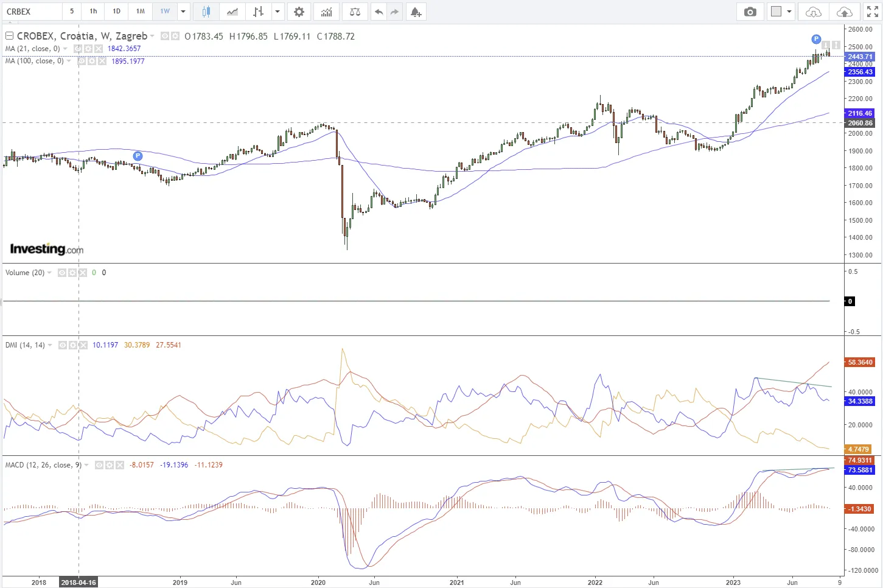Click the CRBEX symbol search field
Screen dimensions: 883x588
[32, 12]
